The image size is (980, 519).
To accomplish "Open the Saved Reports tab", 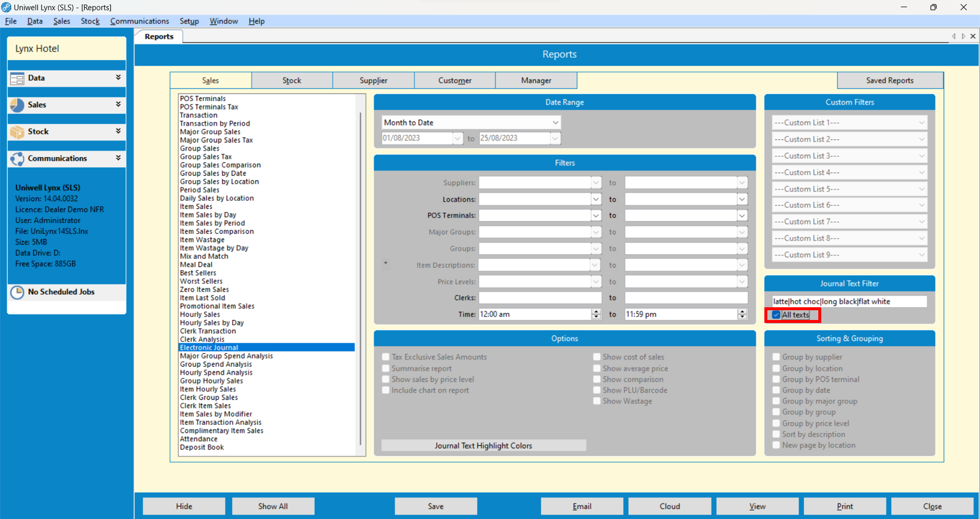I will pos(890,80).
